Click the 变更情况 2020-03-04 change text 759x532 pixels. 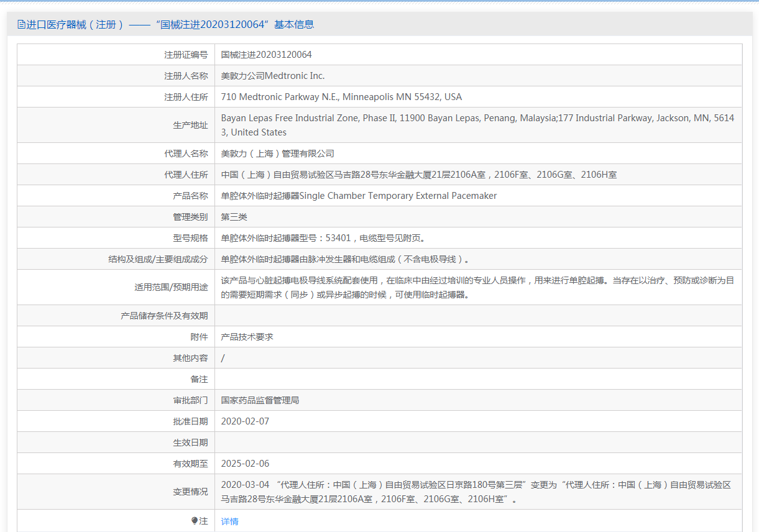coord(476,492)
